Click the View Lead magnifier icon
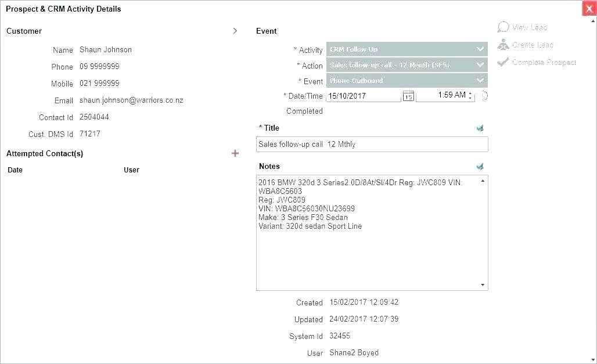Image resolution: width=597 pixels, height=364 pixels. pos(503,27)
